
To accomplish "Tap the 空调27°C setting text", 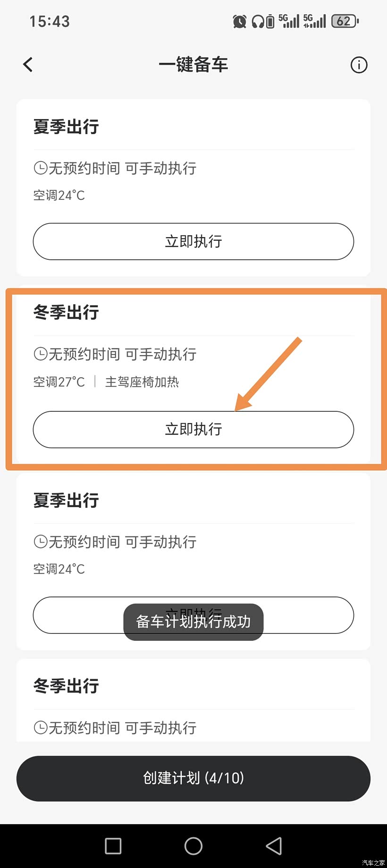I will pyautogui.click(x=59, y=382).
